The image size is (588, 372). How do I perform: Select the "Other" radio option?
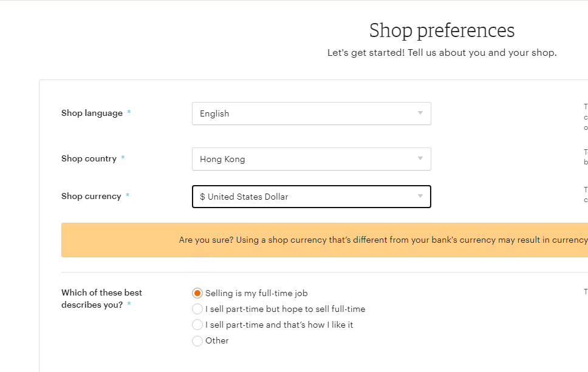tap(197, 341)
